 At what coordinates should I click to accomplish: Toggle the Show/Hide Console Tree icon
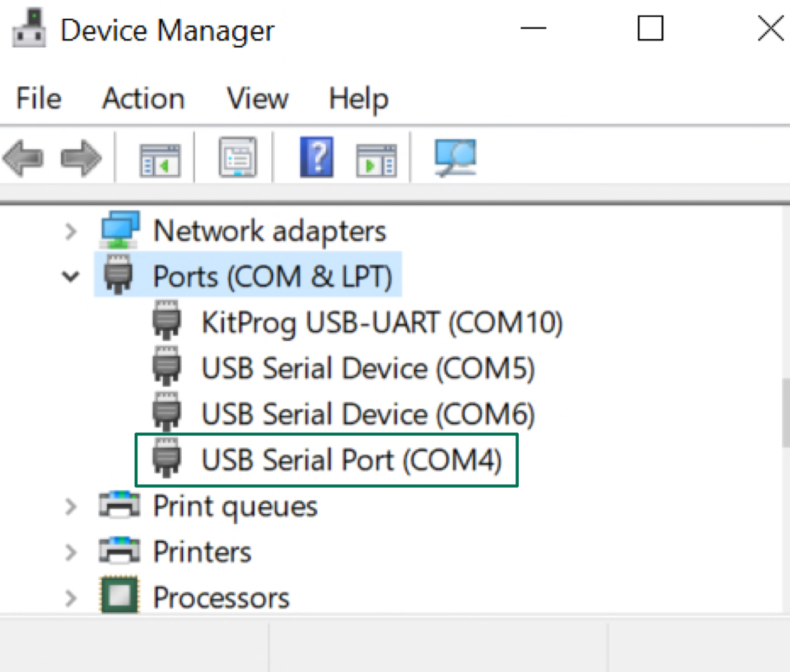pos(159,157)
